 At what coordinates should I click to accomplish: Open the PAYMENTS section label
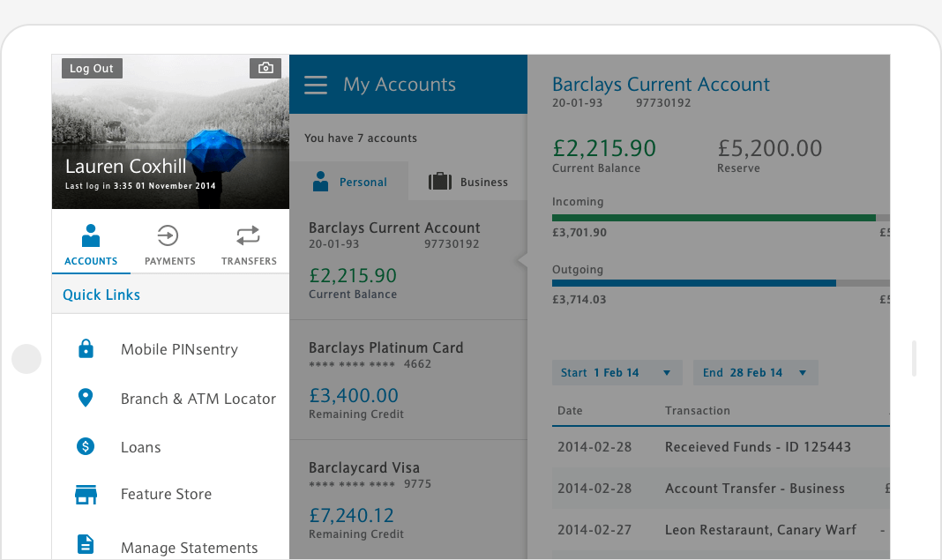(x=170, y=261)
